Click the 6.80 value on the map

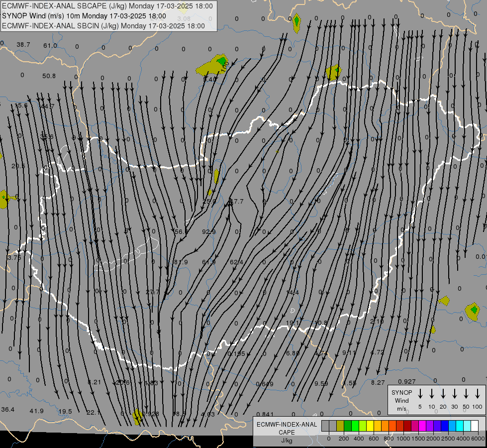click(x=293, y=353)
